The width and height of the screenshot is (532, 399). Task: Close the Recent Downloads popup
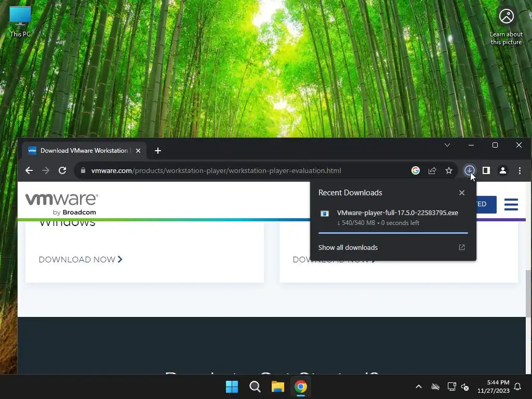coord(462,193)
